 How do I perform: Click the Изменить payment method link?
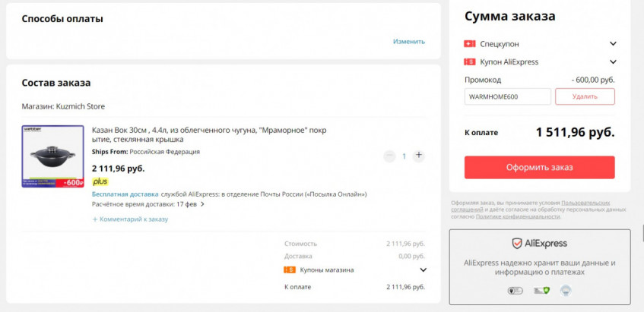coord(409,42)
